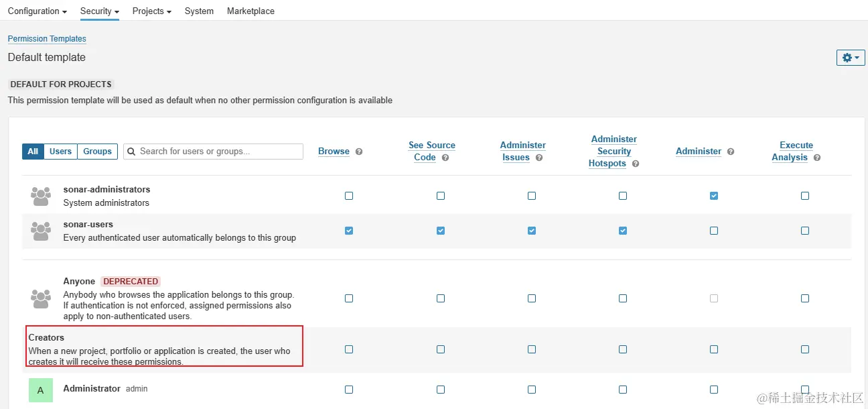This screenshot has height=409, width=868.
Task: Click the help icon beside Execute Analysis
Action: pos(817,158)
